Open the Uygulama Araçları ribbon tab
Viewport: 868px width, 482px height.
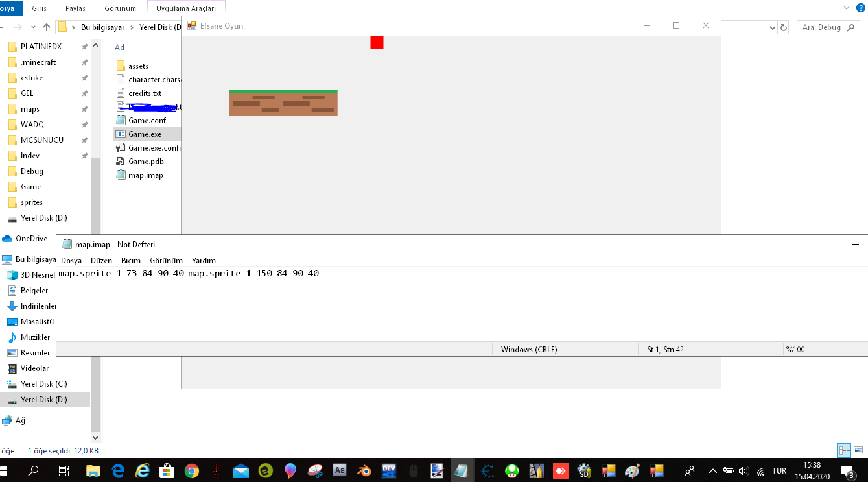click(186, 8)
